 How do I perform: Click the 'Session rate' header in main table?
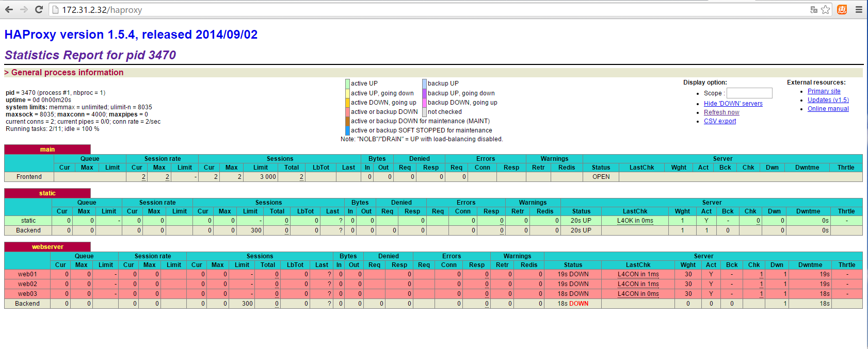(163, 159)
